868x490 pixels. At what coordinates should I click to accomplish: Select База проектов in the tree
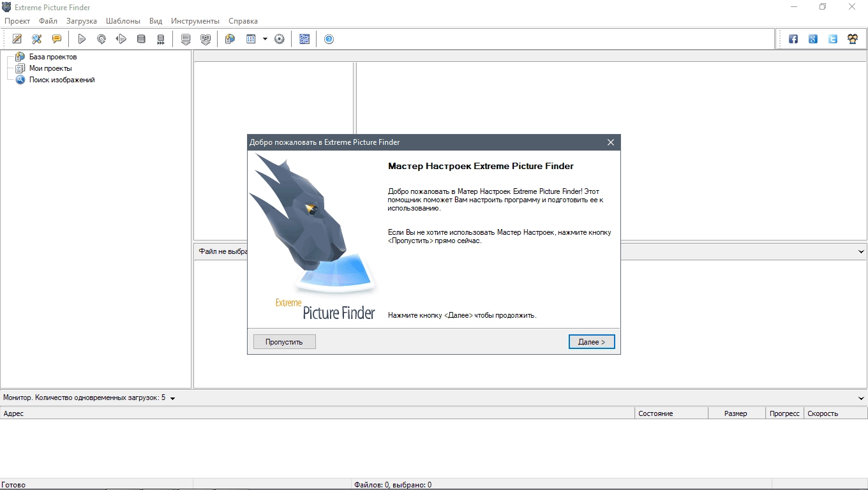click(53, 57)
